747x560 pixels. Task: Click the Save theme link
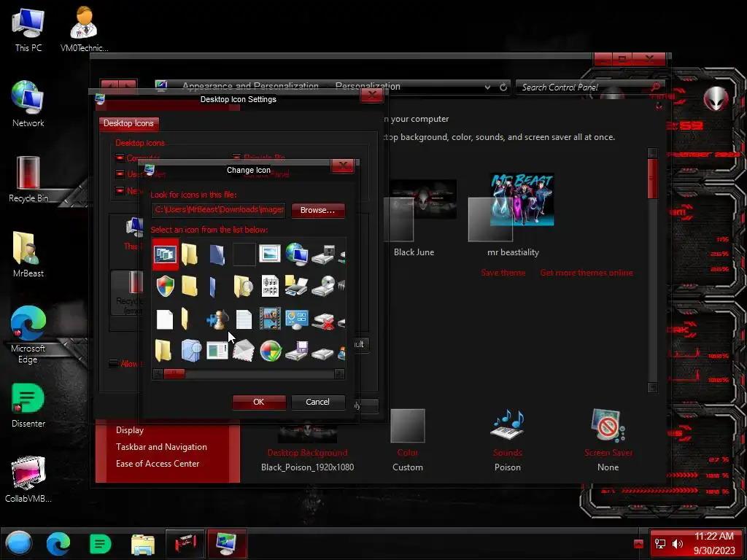503,273
